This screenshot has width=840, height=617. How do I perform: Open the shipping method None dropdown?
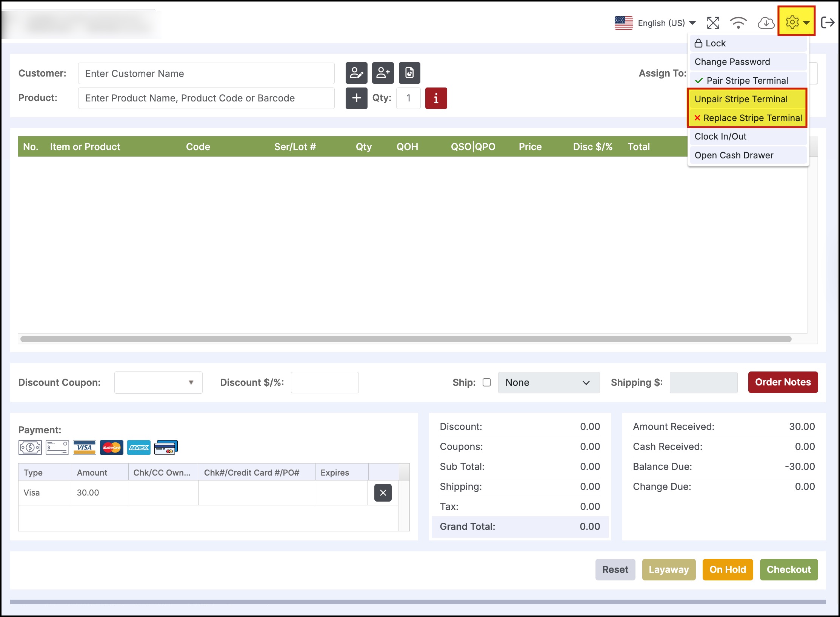tap(548, 382)
